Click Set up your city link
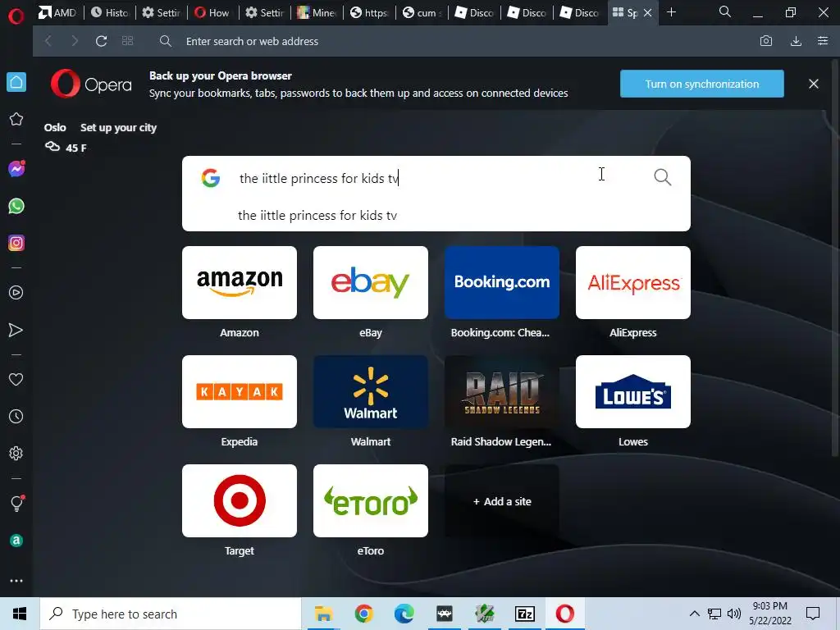Screen dimensions: 840x630 118,127
